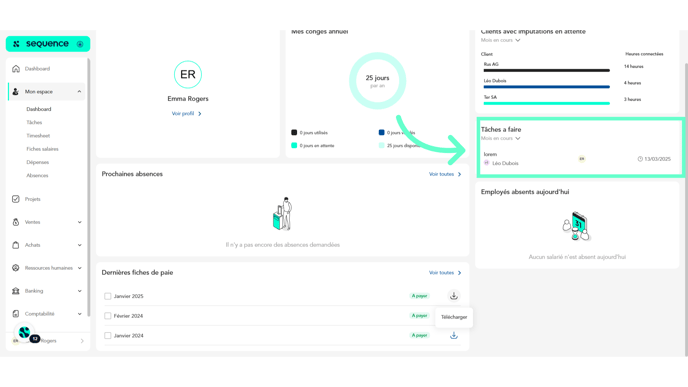Click A payer status of Janvier 2024
This screenshot has width=688, height=387.
pos(419,336)
